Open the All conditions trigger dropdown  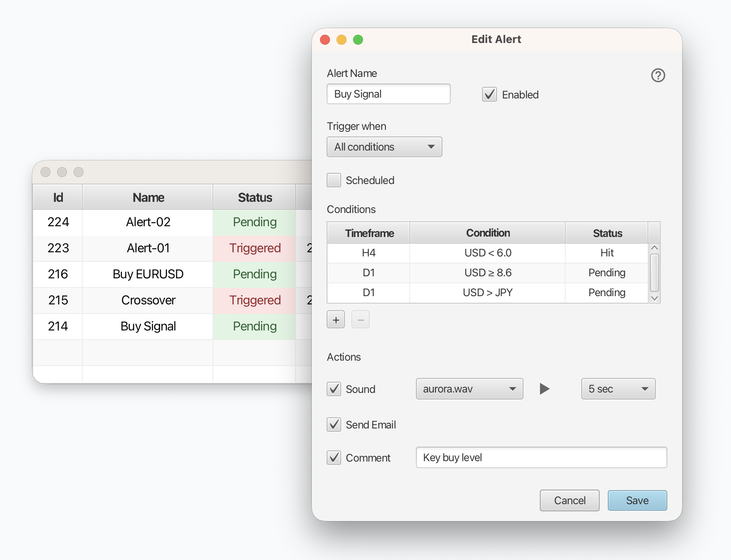(x=385, y=147)
